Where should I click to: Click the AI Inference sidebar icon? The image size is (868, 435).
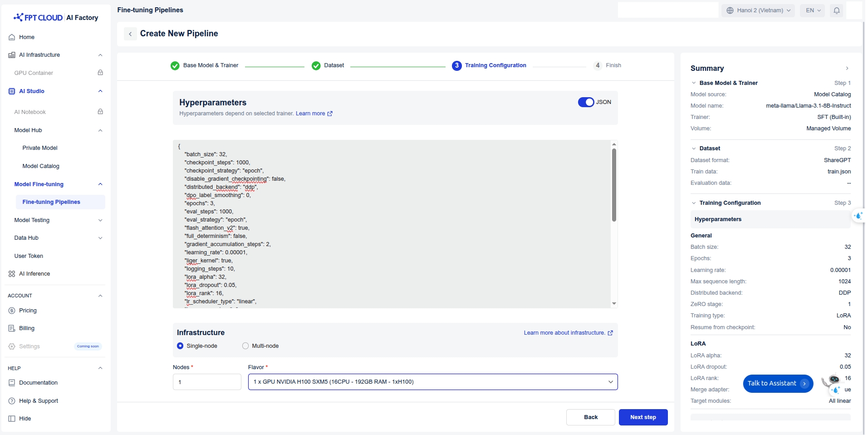(x=12, y=274)
